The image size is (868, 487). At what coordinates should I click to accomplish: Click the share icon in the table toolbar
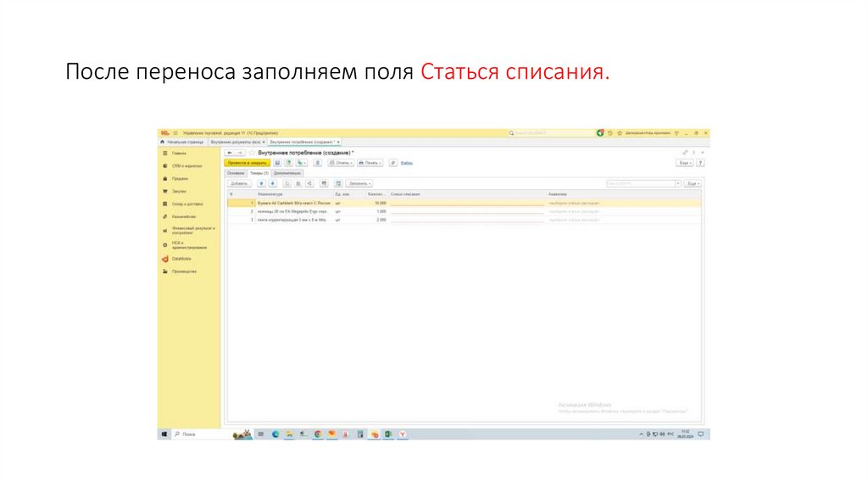(x=309, y=183)
